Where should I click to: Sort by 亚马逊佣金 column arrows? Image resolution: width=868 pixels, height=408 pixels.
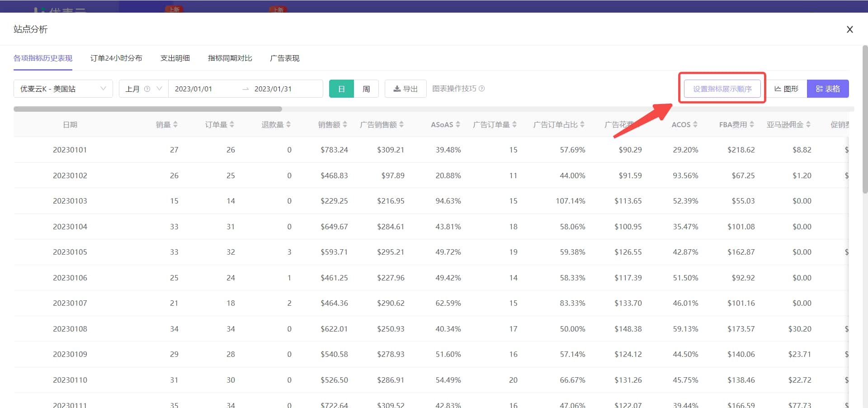(x=808, y=124)
